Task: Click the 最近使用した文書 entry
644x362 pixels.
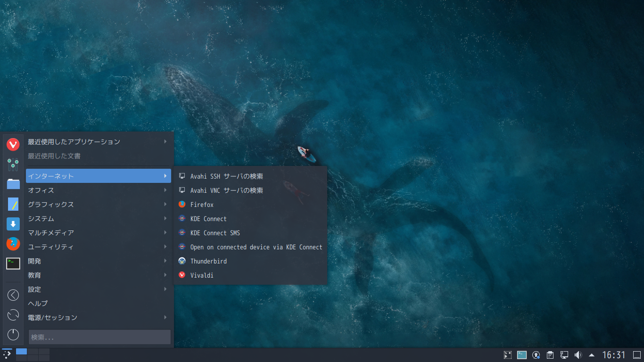Action: click(99, 156)
